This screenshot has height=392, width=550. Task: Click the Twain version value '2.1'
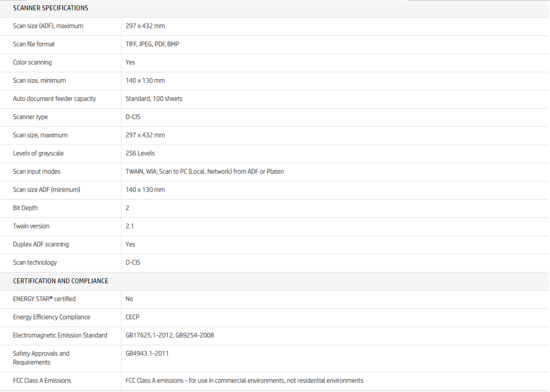130,226
